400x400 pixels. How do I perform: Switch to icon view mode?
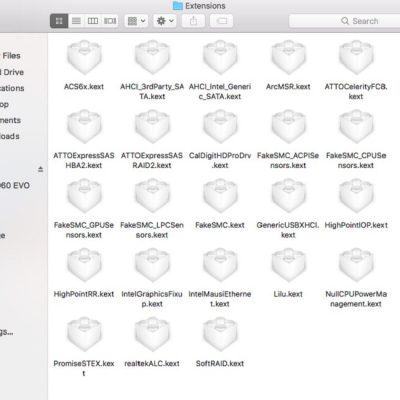tap(59, 21)
